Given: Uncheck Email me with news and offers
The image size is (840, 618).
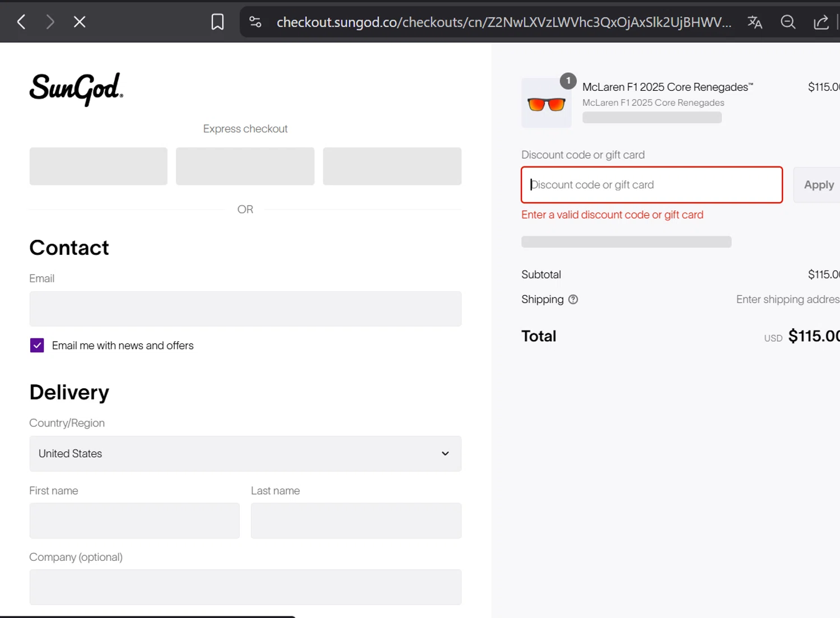Looking at the screenshot, I should pyautogui.click(x=37, y=345).
